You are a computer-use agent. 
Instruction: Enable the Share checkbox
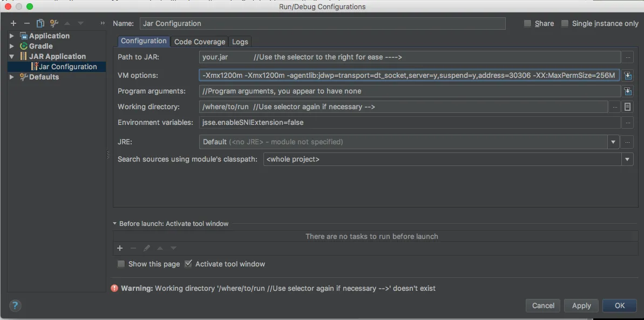coord(527,23)
